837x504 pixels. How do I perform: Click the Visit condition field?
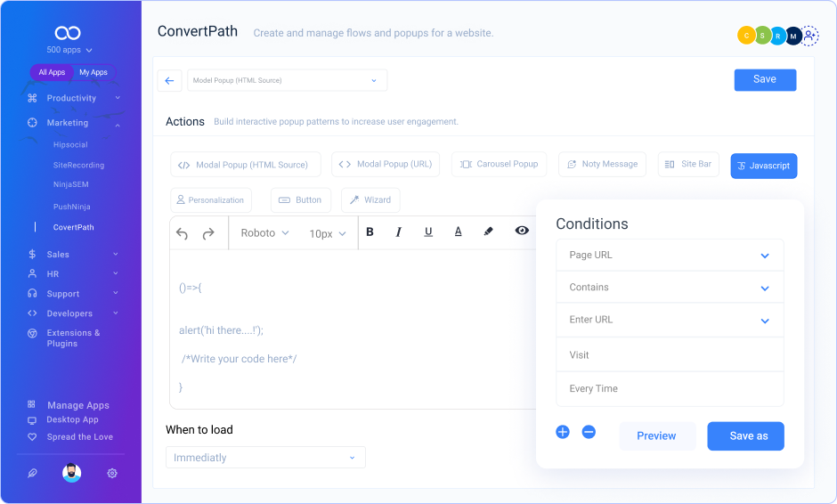coord(670,355)
